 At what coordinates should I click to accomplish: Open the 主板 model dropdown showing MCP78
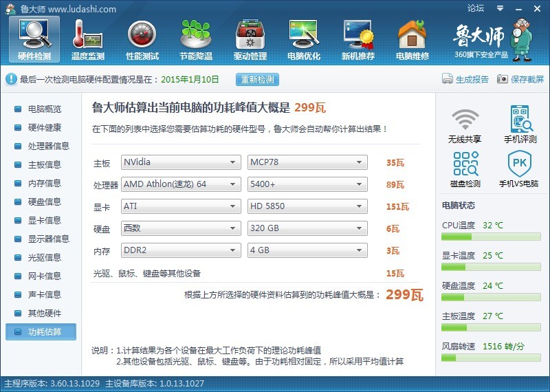coord(307,162)
